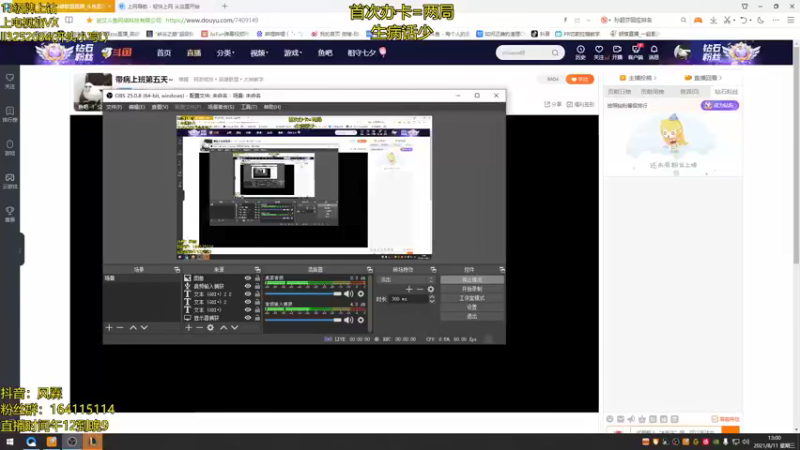This screenshot has width=800, height=450.
Task: Open the OBS Tools menu
Action: (248, 107)
